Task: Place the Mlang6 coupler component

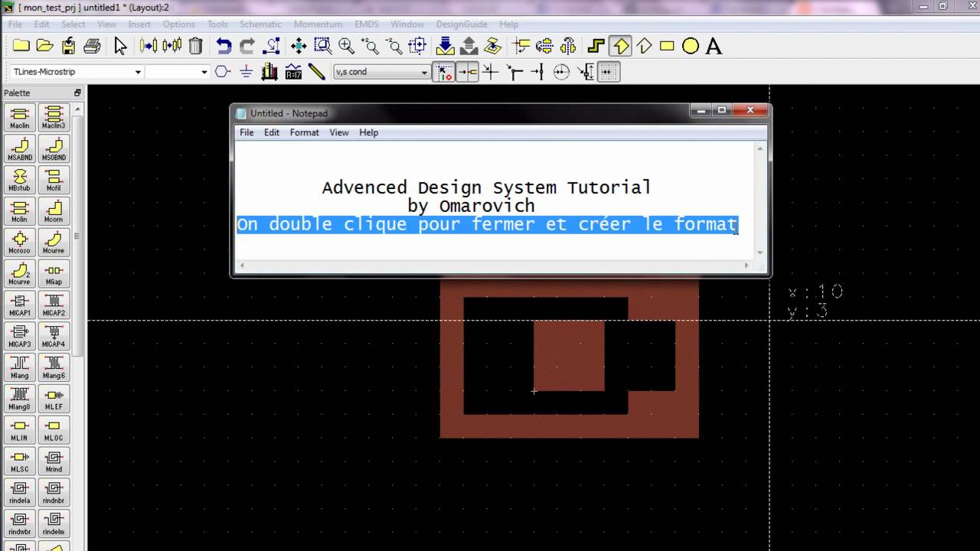Action: point(54,368)
